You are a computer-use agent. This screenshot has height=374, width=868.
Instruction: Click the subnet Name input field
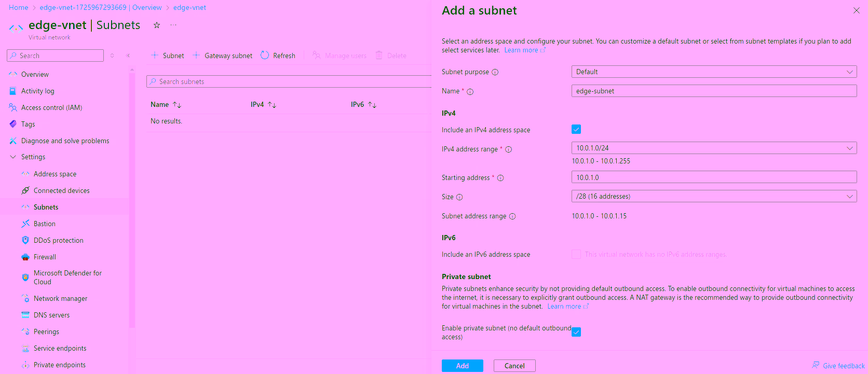click(714, 91)
